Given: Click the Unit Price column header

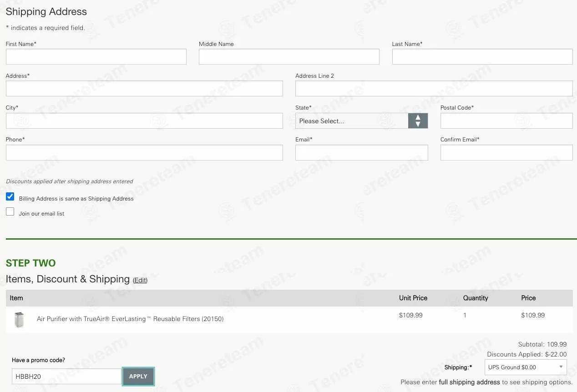Looking at the screenshot, I should tap(413, 298).
